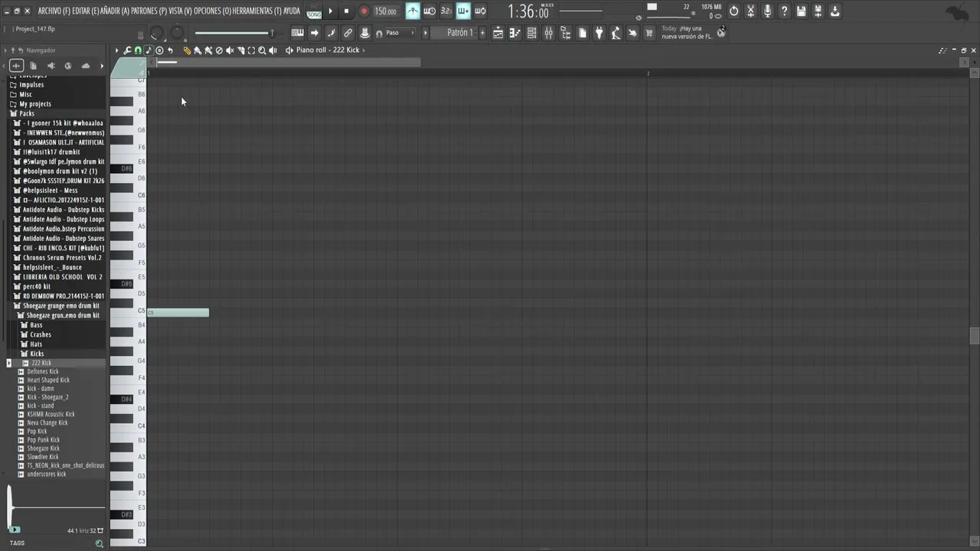Select the Delete tool in piano roll toolbar
The height and width of the screenshot is (551, 980).
(219, 51)
